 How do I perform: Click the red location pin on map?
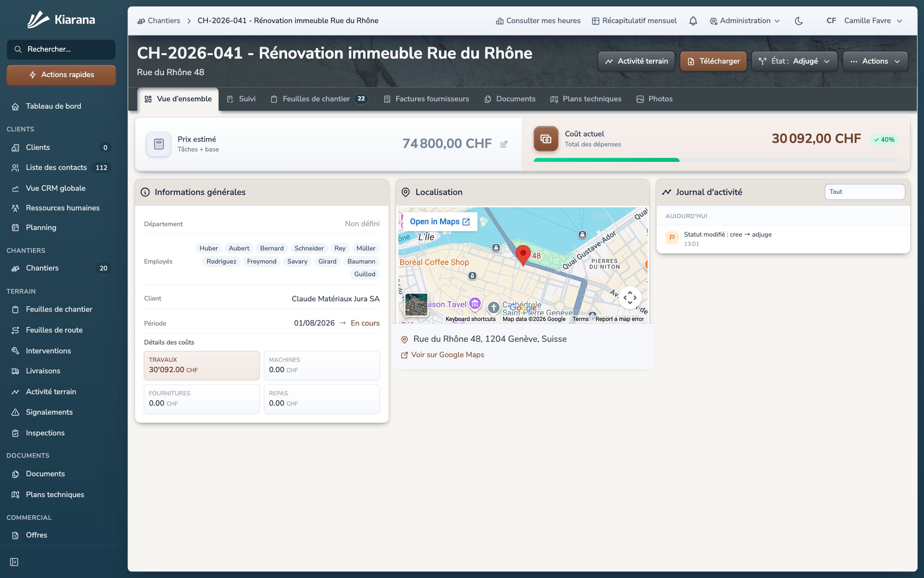[523, 255]
